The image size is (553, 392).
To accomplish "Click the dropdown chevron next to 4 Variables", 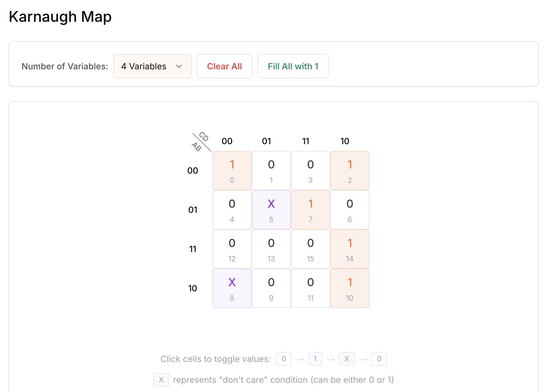I will click(x=179, y=66).
